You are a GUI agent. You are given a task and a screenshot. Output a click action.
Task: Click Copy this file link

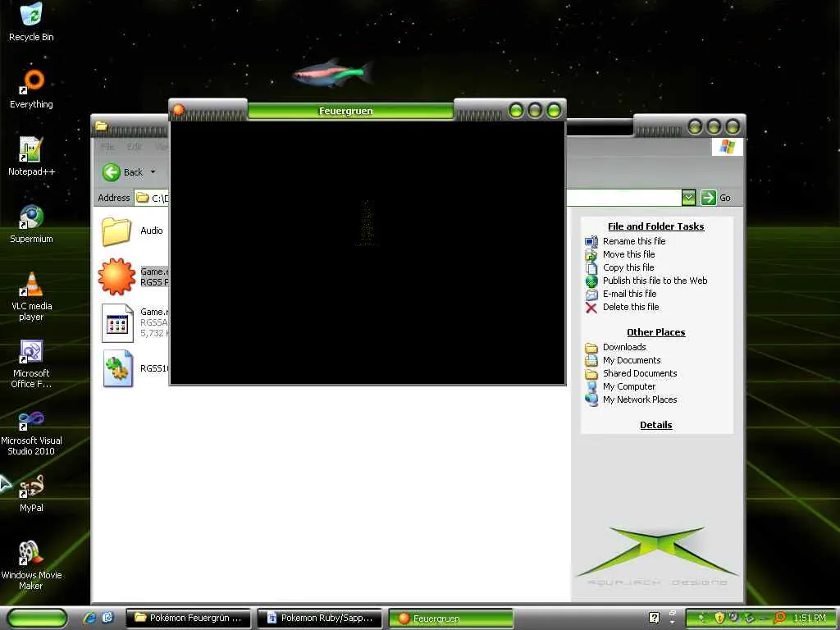[628, 267]
